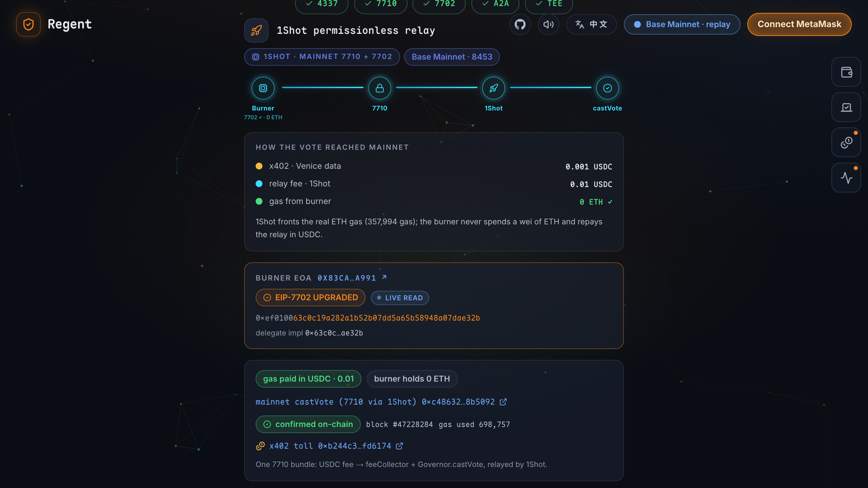
Task: Select the Burner step icon
Action: (x=263, y=88)
